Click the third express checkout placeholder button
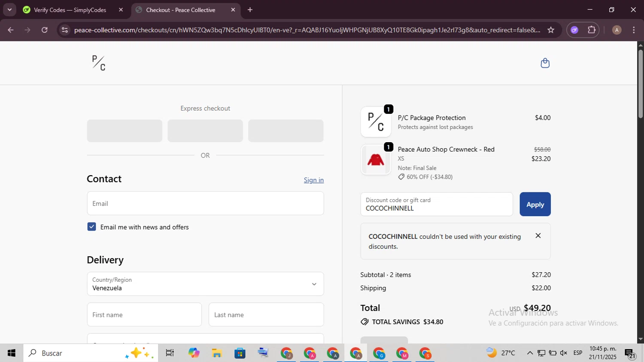This screenshot has width=644, height=362. pyautogui.click(x=286, y=131)
